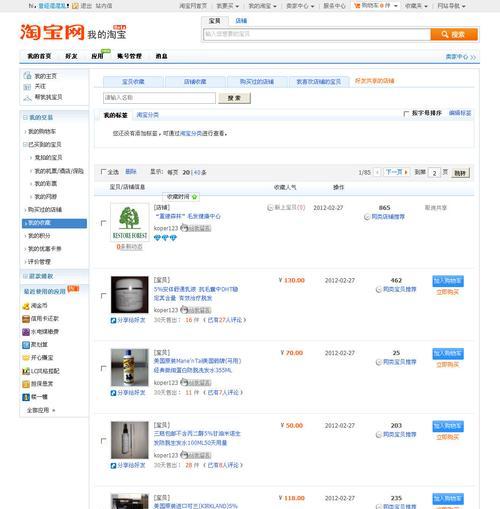Screen dimensions: 500x509
Task: Click the 我的主页 home icon in sidebar
Action: (x=27, y=76)
